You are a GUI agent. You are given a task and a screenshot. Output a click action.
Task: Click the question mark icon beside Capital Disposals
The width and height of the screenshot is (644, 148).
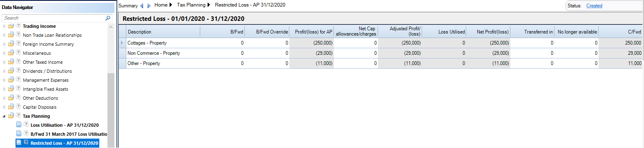[18, 107]
